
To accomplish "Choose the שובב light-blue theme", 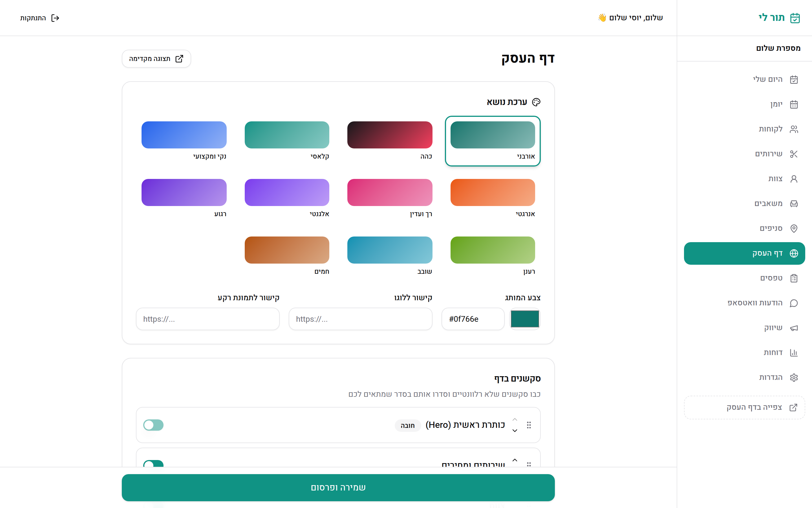I will (390, 256).
